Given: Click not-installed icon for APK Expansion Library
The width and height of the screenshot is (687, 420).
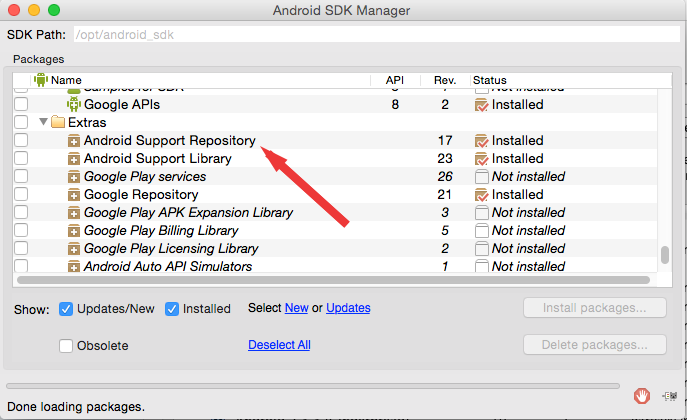Looking at the screenshot, I should coord(482,213).
